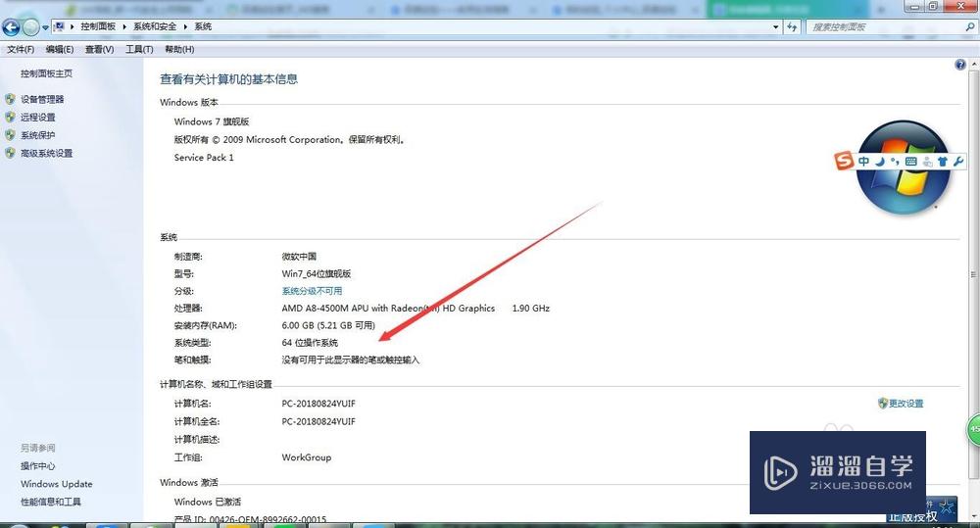
Task: Select the 'PC-20180824YUIF' value beside 计算机全名
Action: [318, 422]
